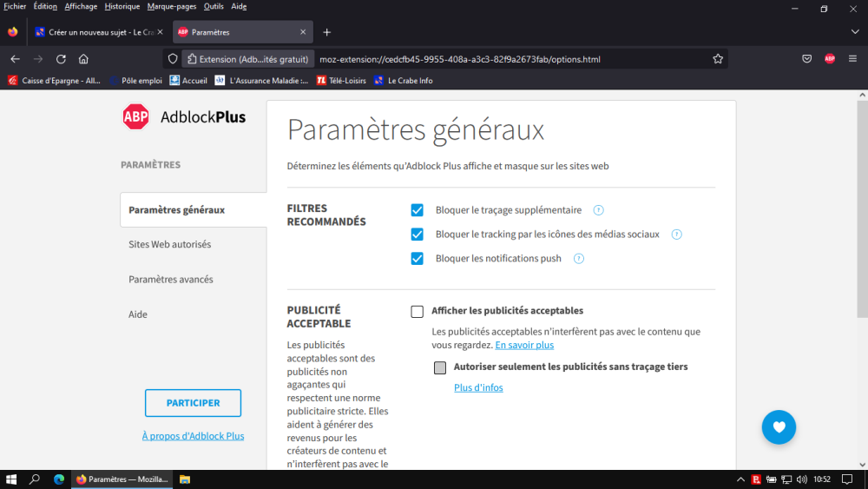This screenshot has width=868, height=489.
Task: Click the blue heart floating button
Action: click(779, 427)
